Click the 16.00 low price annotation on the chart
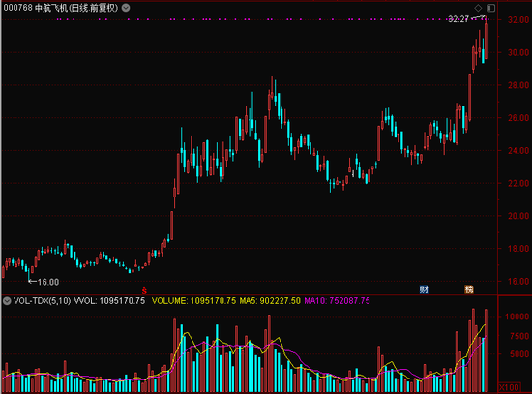This screenshot has height=394, width=532. (47, 282)
